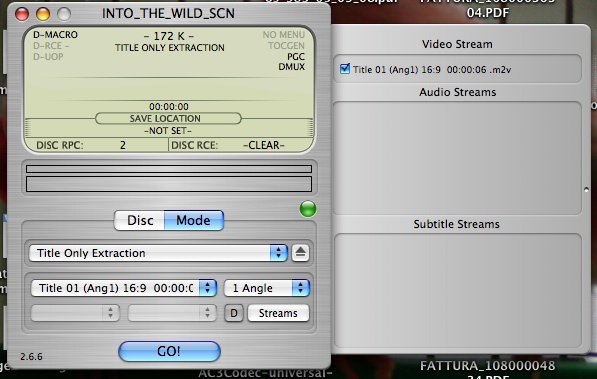The width and height of the screenshot is (597, 379).
Task: Click the upper thin progress bar
Action: click(169, 169)
